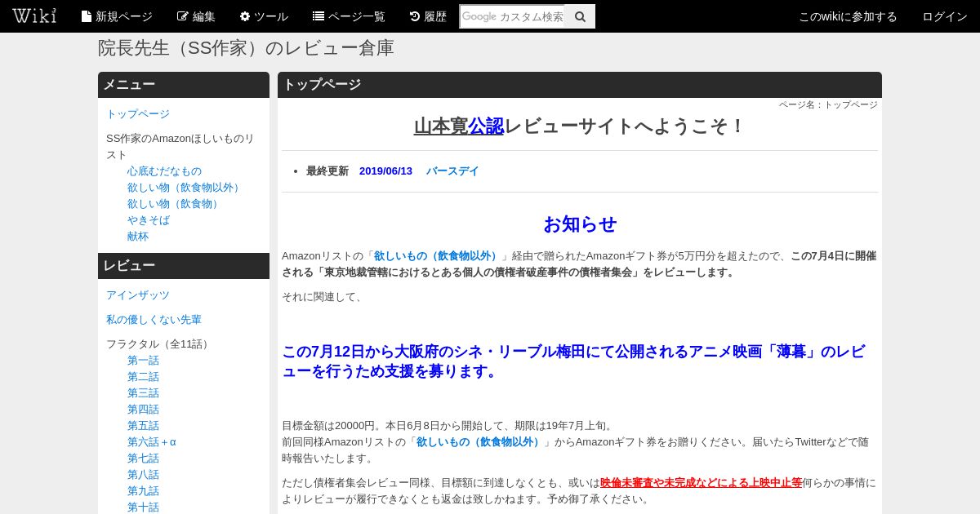Open フラクタル 第五話 link
This screenshot has width=980, height=514.
pos(143,426)
